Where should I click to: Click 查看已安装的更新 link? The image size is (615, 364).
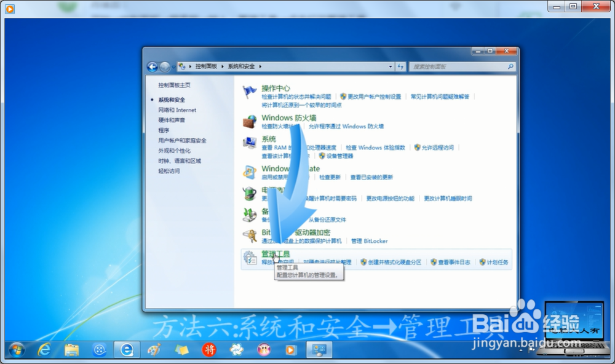pos(371,177)
